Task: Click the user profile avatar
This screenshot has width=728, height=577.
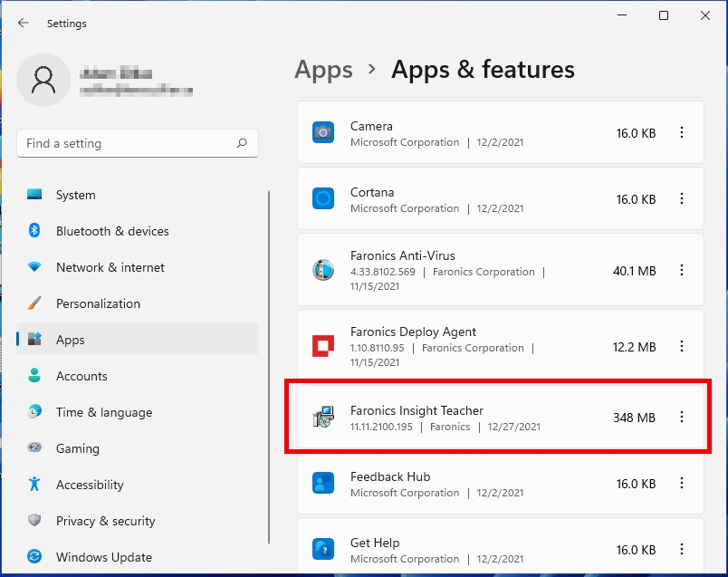Action: click(x=43, y=80)
